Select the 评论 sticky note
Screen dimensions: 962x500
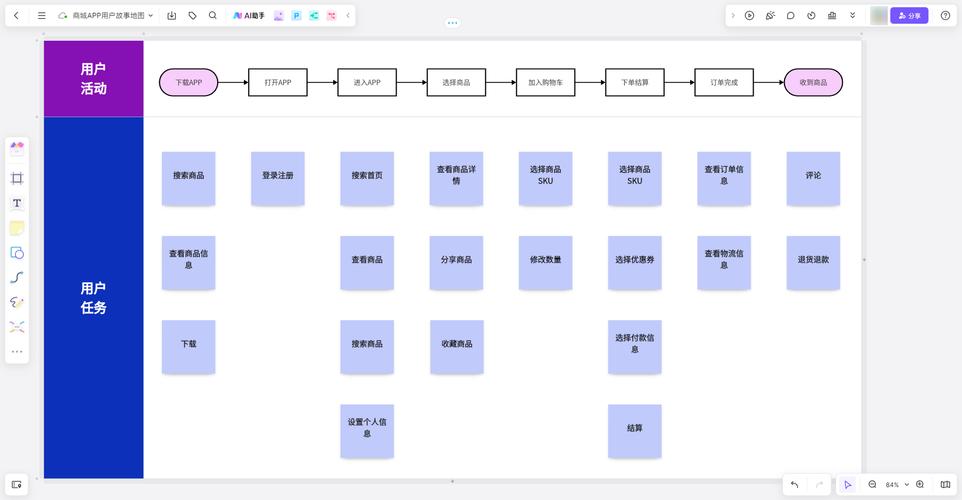click(x=814, y=179)
